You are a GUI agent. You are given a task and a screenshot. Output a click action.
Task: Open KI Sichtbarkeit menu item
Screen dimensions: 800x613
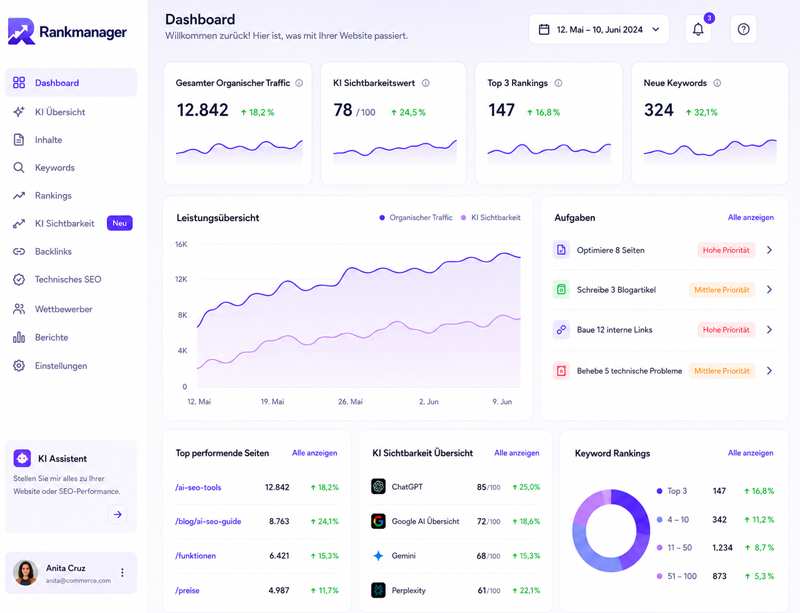(x=71, y=223)
